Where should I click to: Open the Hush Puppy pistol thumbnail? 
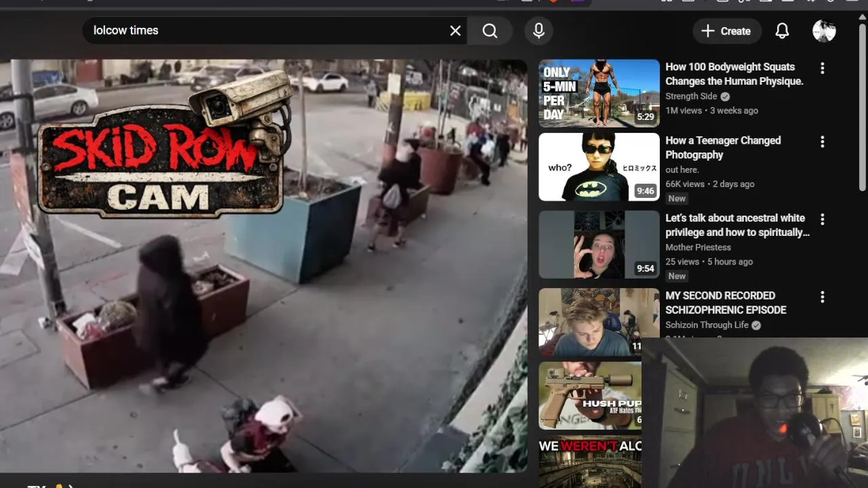click(590, 395)
